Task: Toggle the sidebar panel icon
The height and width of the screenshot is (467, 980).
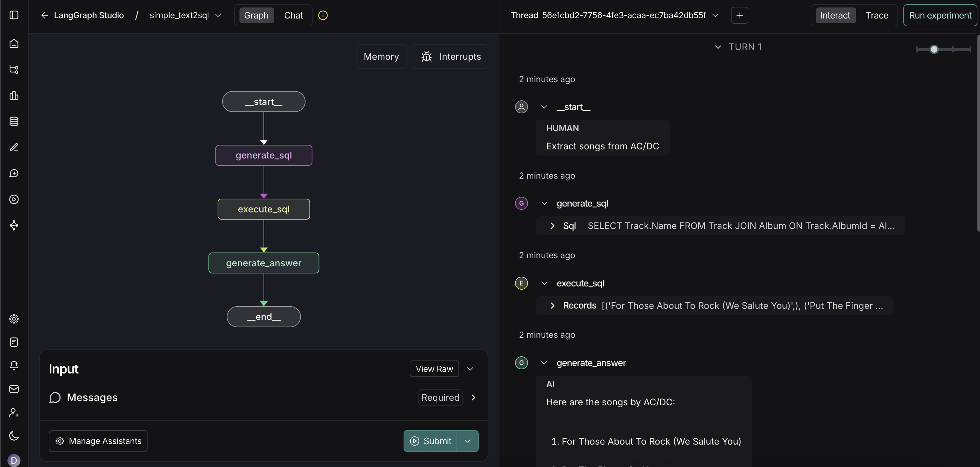Action: pos(14,15)
